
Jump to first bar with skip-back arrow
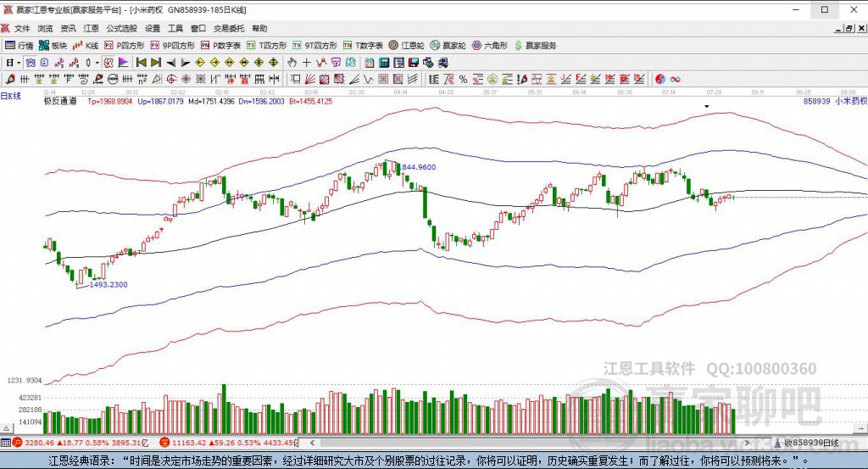tap(142, 63)
